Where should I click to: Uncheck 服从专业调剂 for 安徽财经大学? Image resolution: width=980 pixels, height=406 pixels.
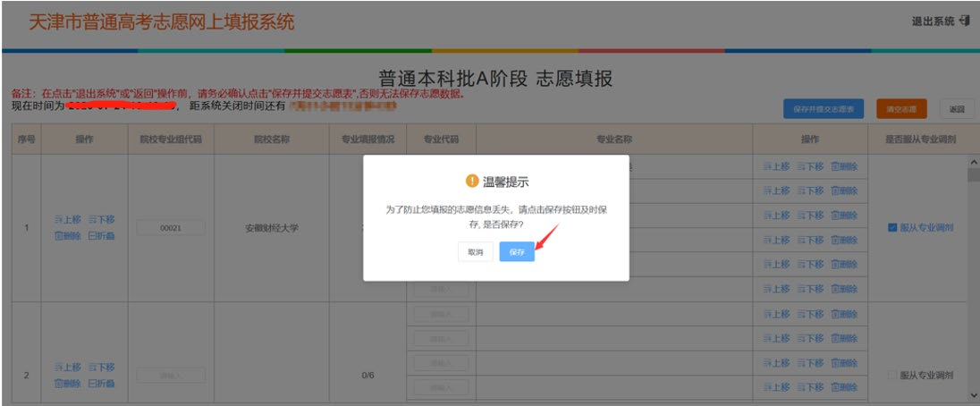892,228
